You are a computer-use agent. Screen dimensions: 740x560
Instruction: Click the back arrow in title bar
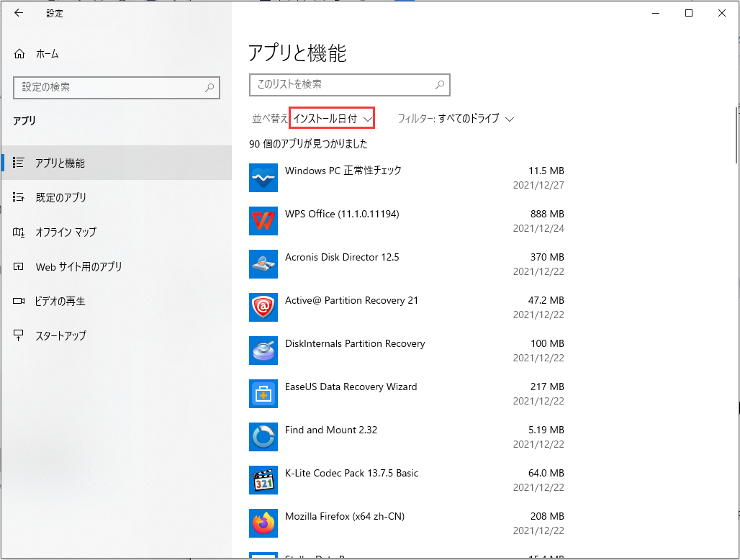(19, 13)
